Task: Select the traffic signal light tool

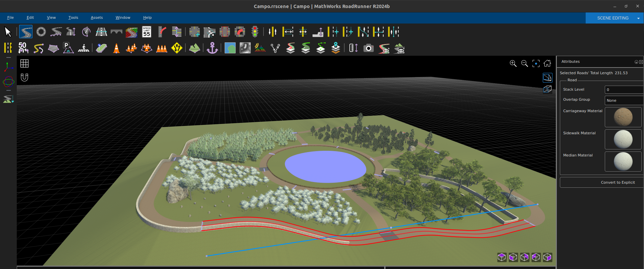Action: coord(255,32)
